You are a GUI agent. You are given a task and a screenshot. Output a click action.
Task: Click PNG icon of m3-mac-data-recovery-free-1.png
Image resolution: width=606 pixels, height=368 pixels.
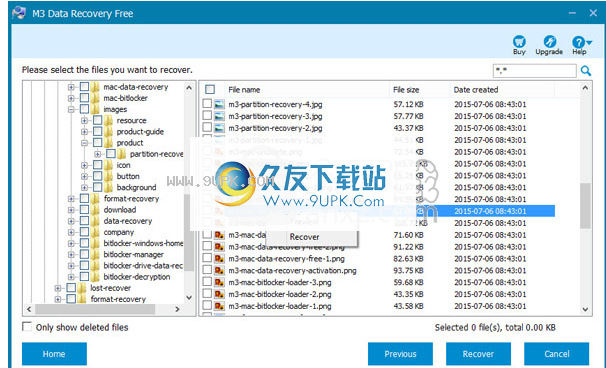(220, 259)
